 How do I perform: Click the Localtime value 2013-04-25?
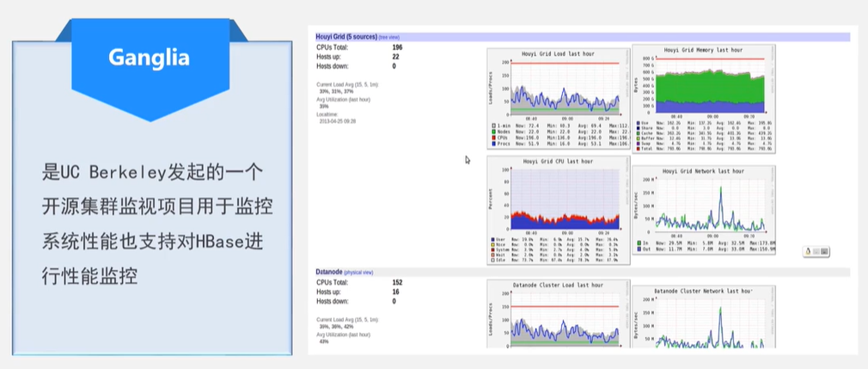click(x=338, y=120)
